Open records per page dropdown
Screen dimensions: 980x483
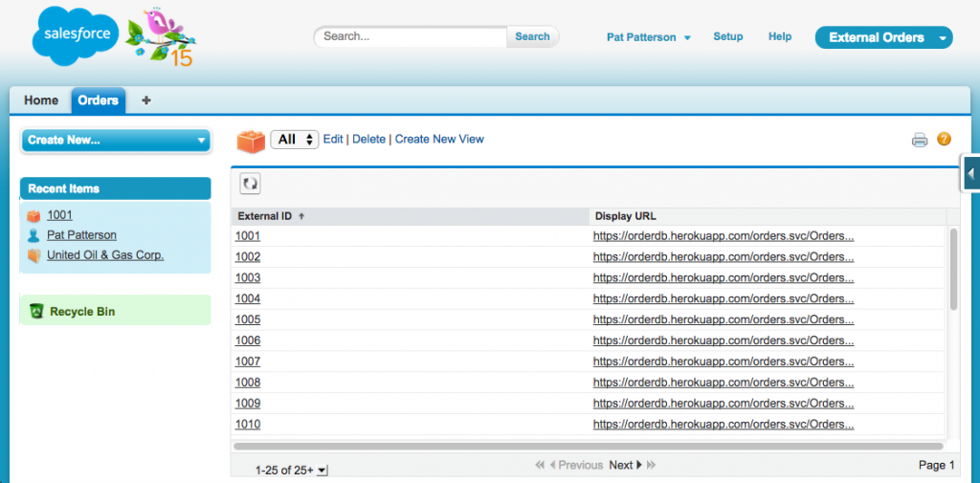point(322,471)
